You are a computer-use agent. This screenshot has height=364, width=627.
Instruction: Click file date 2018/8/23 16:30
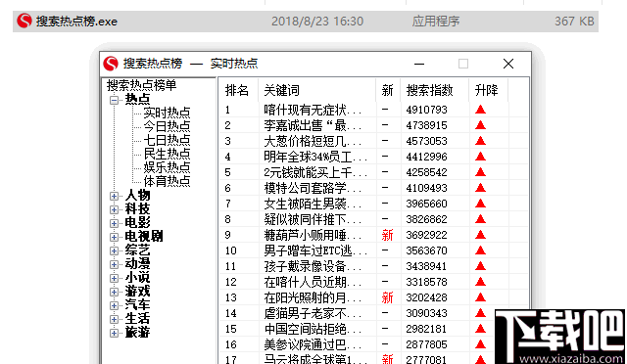[317, 22]
